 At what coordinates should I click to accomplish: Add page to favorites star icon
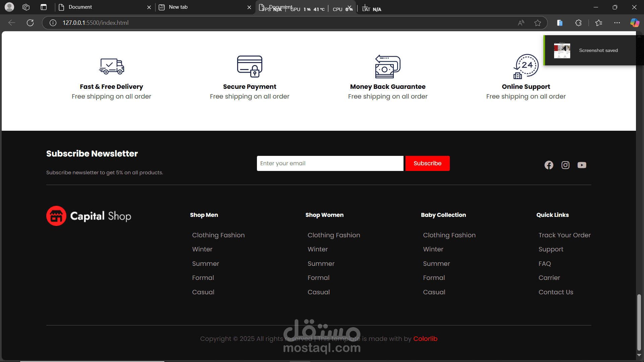tap(538, 23)
